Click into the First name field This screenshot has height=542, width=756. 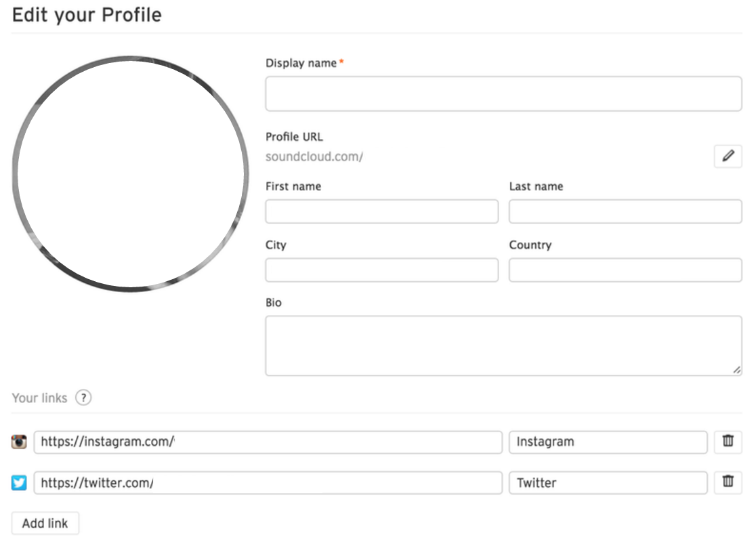pos(381,211)
